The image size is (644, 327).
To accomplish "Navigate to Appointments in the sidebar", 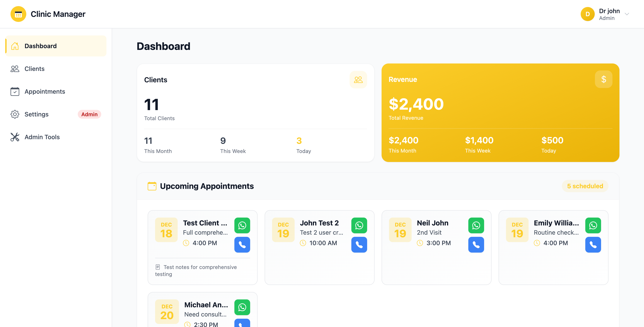I will [x=45, y=91].
